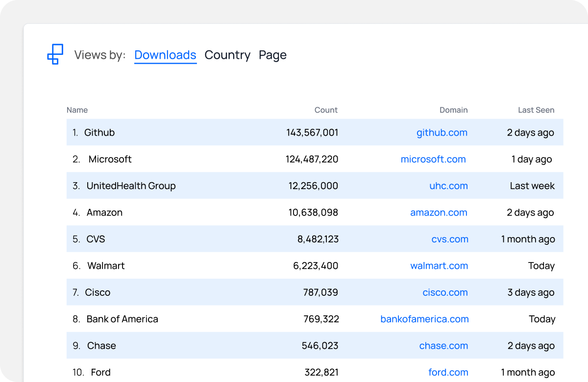The width and height of the screenshot is (588, 382).
Task: Open the amazon.com link
Action: coord(439,213)
